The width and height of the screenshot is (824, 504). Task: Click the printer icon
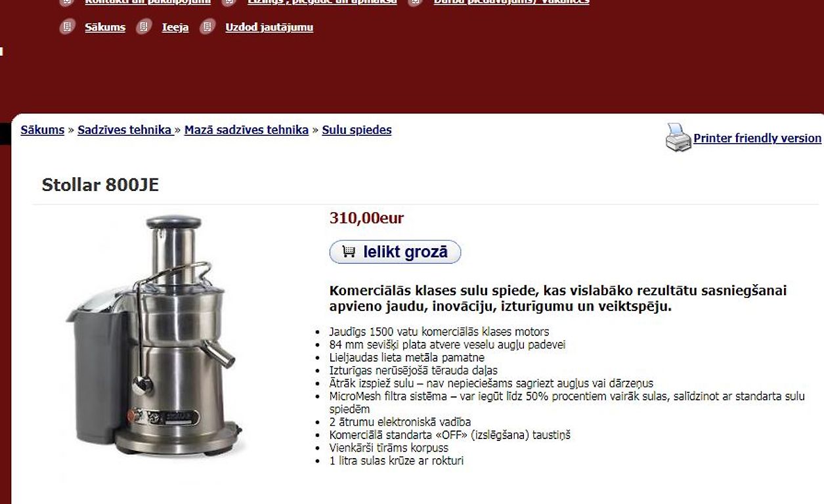(x=678, y=137)
